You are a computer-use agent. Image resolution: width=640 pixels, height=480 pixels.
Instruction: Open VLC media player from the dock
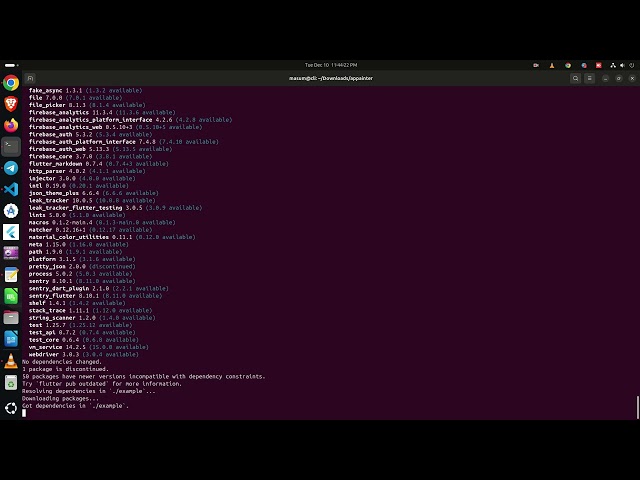11,361
